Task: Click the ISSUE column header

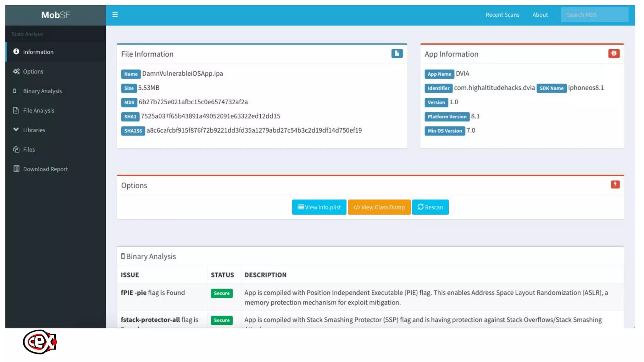Action: pyautogui.click(x=130, y=275)
